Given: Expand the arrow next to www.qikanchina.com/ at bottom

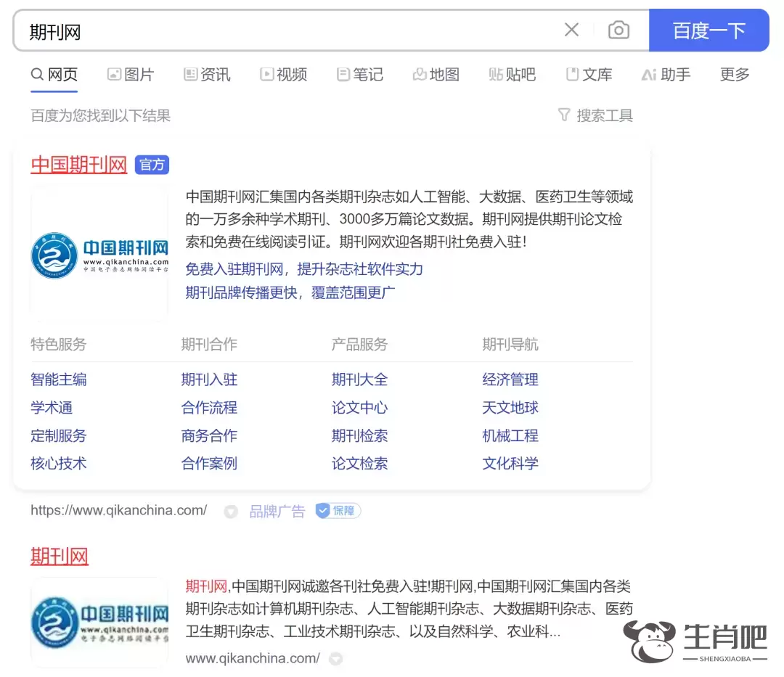Looking at the screenshot, I should click(335, 659).
